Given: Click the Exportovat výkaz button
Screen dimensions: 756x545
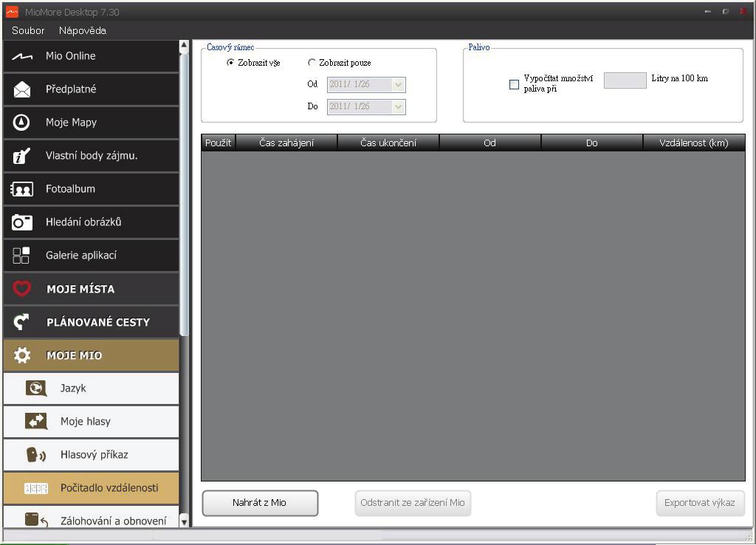Looking at the screenshot, I should point(700,503).
